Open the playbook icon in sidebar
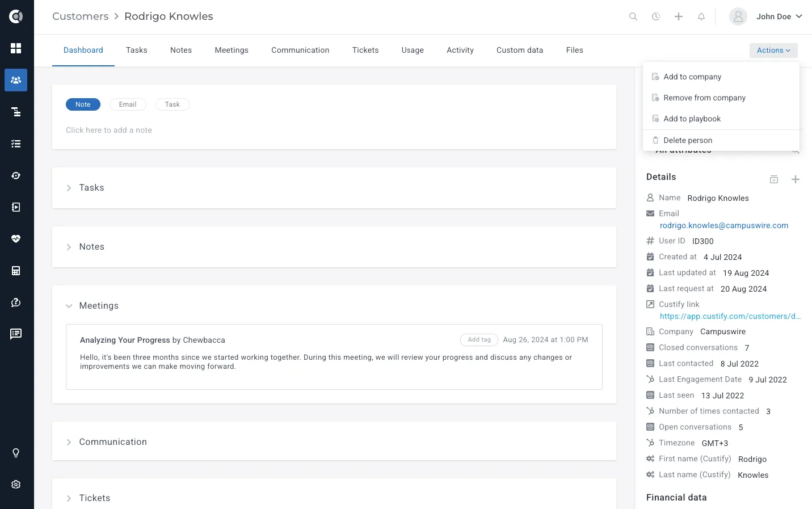 pos(16,207)
